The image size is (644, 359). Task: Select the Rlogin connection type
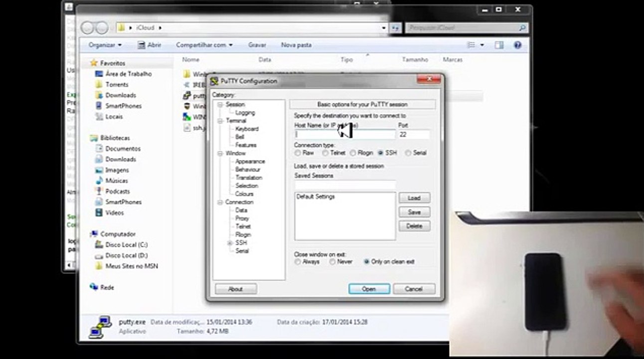click(353, 153)
